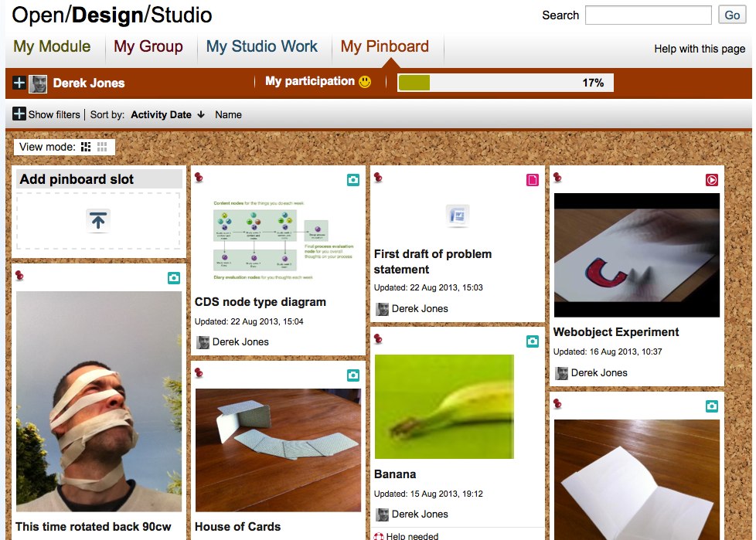Open the My Group tab

coord(148,46)
